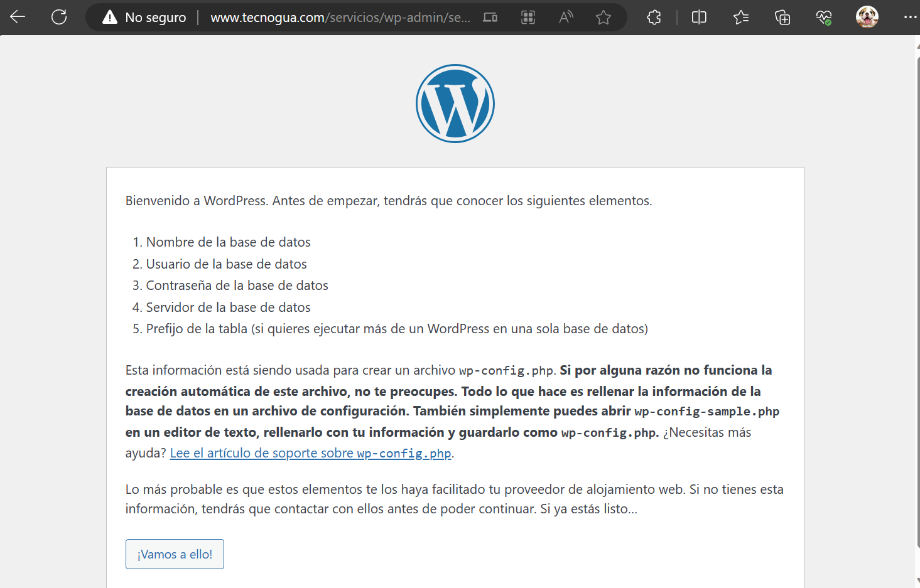Screen dimensions: 920x588
Task: Activate the Read aloud icon
Action: [x=566, y=18]
